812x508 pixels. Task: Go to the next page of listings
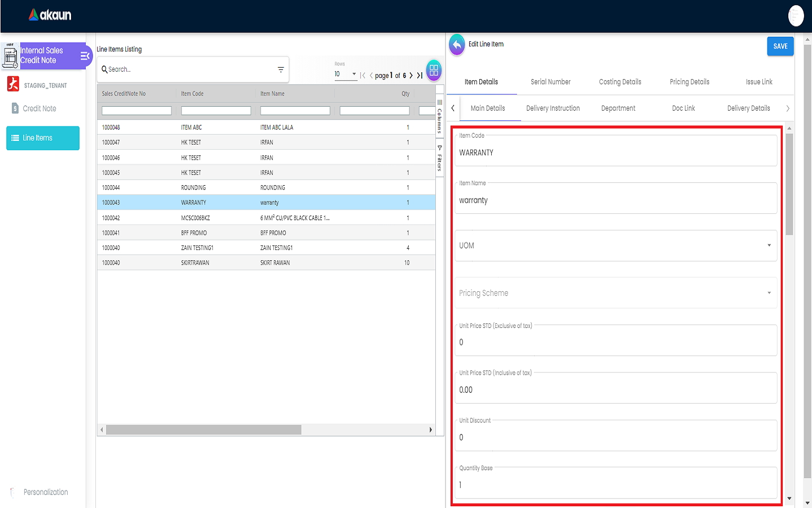coord(411,75)
